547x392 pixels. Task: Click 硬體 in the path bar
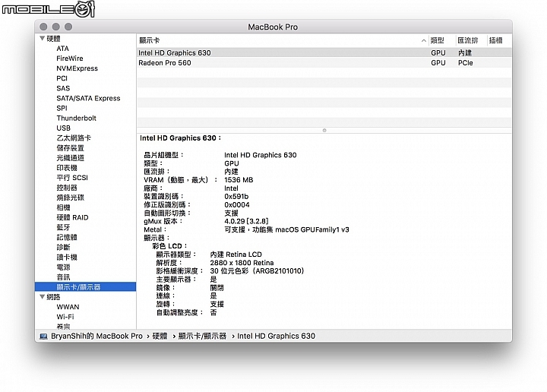160,337
